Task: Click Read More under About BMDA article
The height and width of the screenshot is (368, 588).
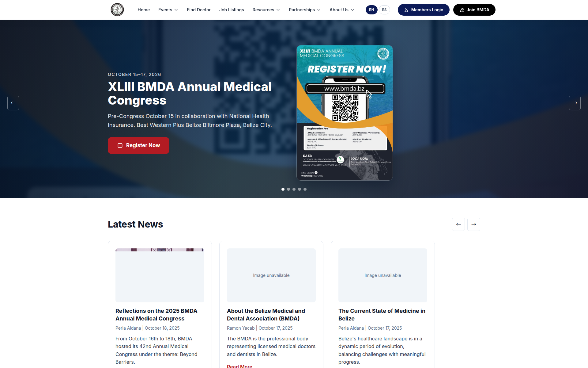Action: coord(239,366)
